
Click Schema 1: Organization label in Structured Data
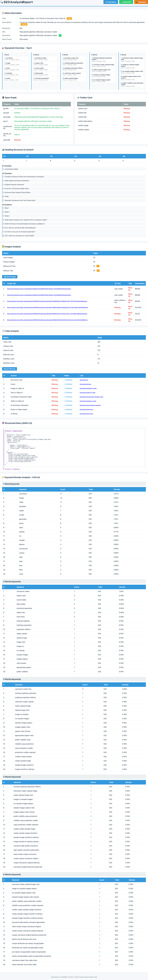tap(14, 431)
